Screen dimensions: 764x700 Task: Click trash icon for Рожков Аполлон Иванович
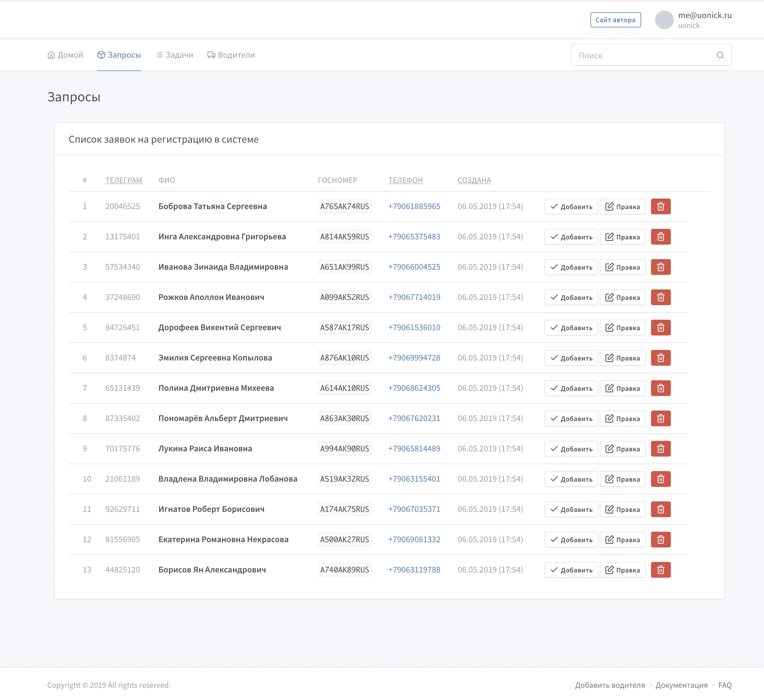660,298
